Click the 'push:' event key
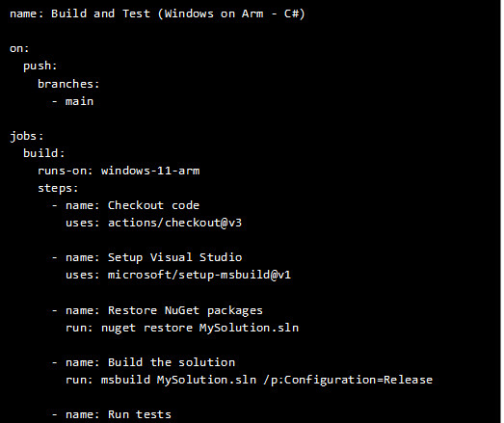This screenshot has width=504, height=423. [40, 66]
